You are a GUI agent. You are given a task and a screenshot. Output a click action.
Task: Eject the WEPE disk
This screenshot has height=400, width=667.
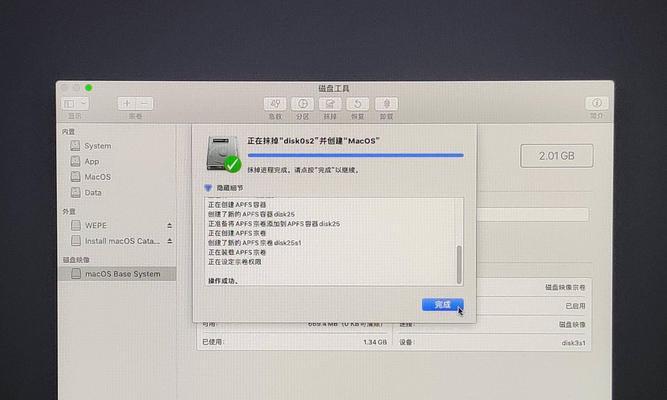pos(170,226)
